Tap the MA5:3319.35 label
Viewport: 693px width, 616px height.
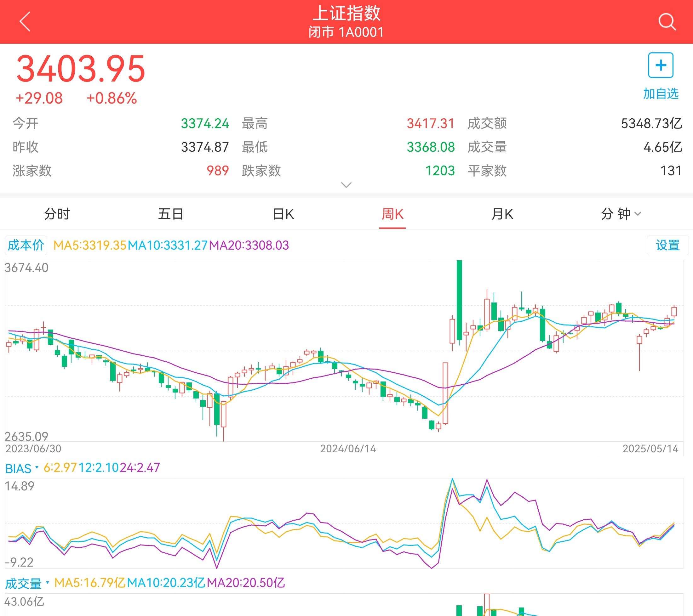90,245
